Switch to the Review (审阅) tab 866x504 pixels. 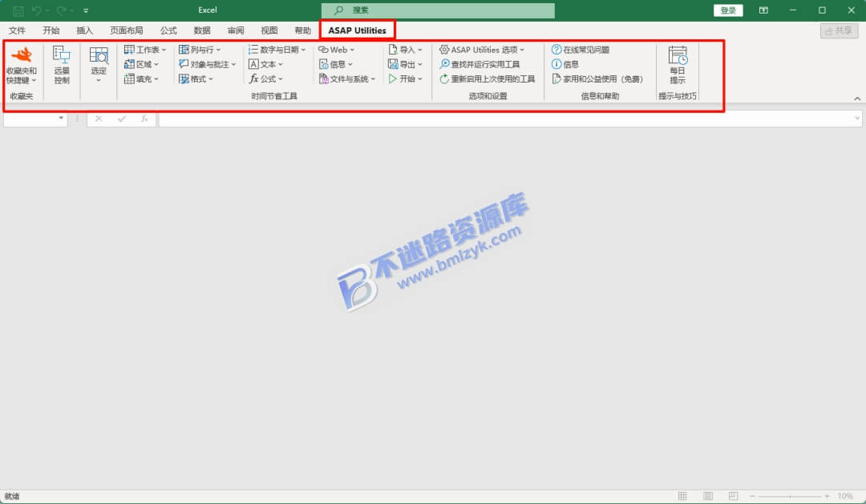point(236,30)
